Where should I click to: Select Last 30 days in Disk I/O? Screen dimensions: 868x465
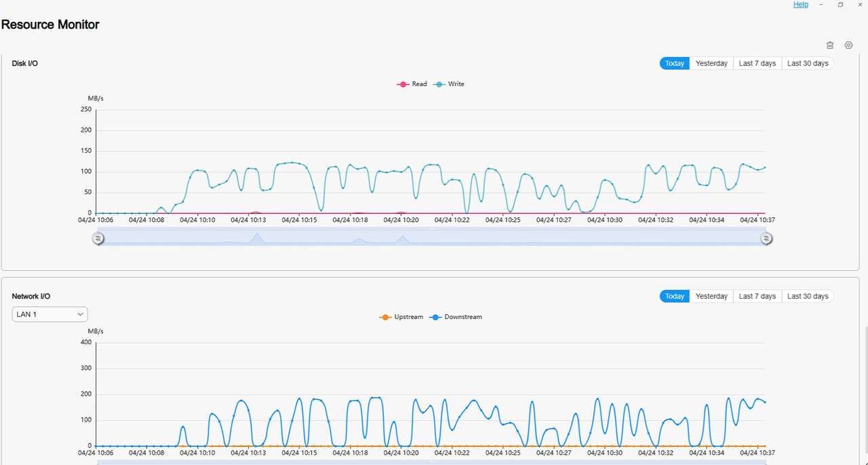(x=808, y=63)
